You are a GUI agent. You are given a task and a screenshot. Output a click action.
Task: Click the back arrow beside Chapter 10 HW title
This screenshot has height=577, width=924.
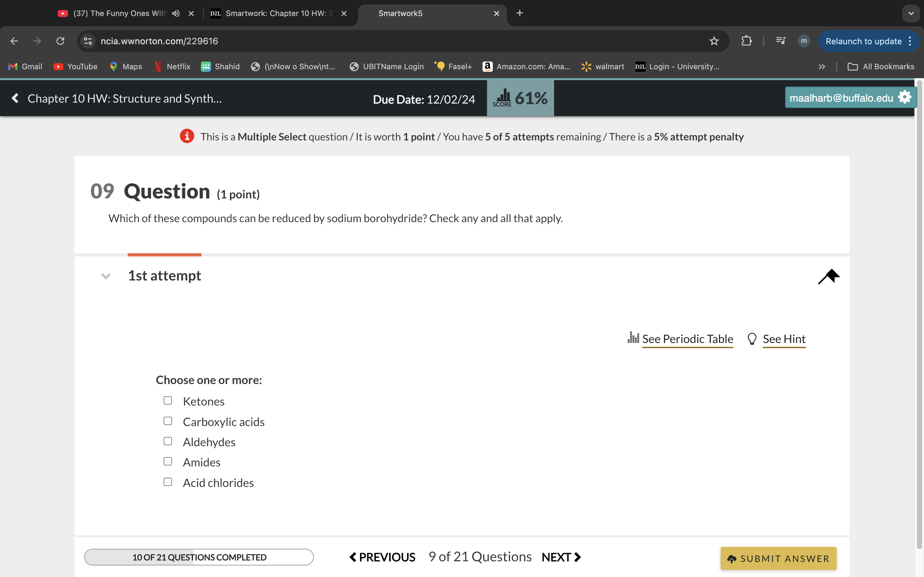tap(14, 98)
